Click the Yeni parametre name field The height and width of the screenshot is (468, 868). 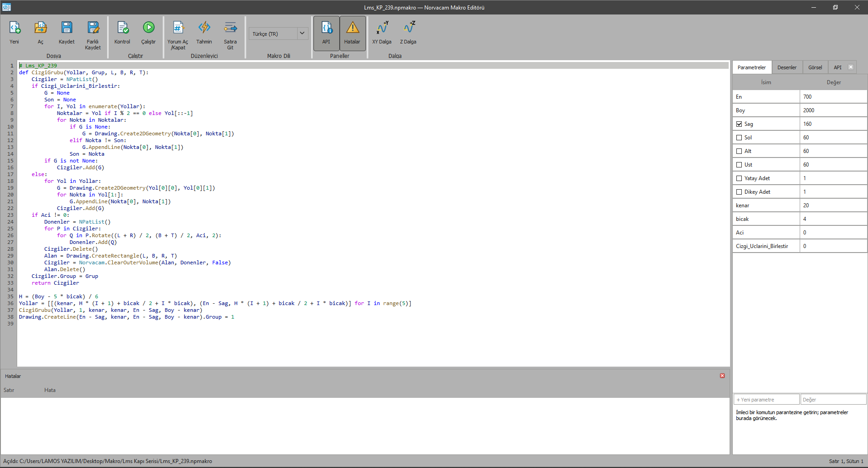coord(766,400)
